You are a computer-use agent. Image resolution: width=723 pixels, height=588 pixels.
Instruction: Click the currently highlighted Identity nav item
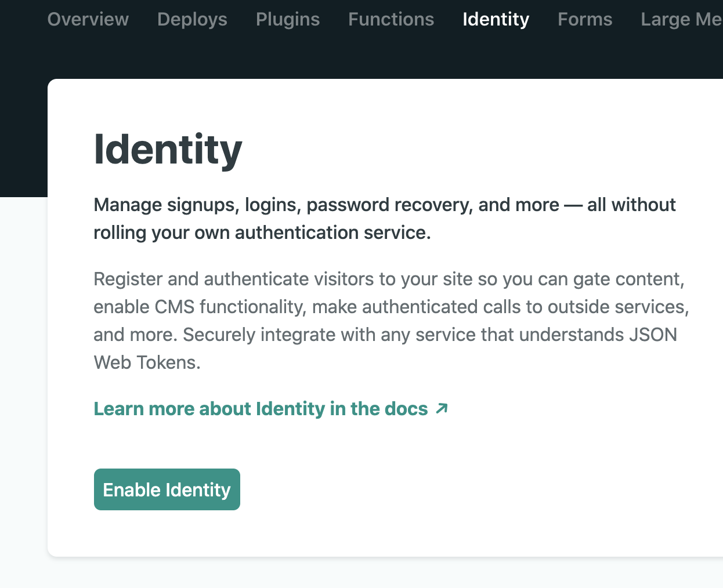pos(496,19)
